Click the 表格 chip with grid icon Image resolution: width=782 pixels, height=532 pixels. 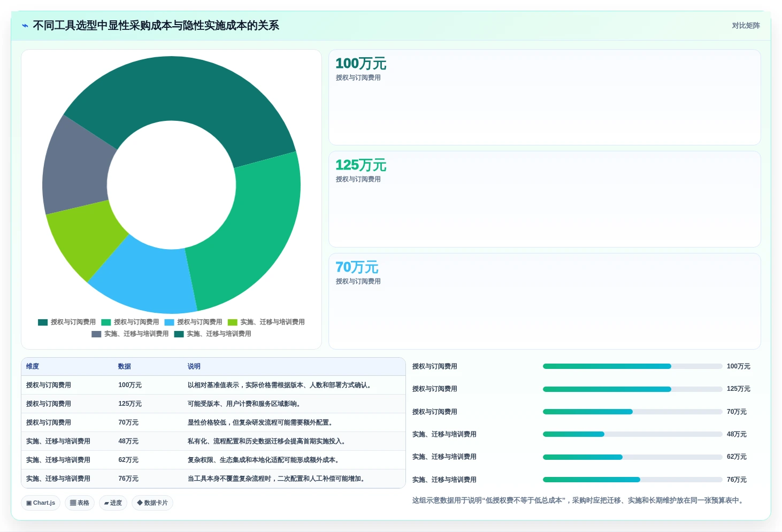[x=80, y=503]
